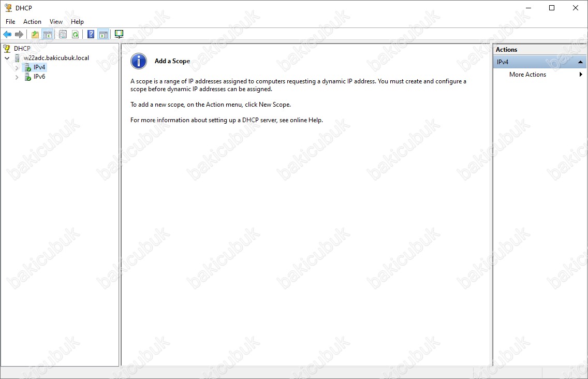Collapse the w22adc.bakicubuk.local server node
Screen dimensions: 588x379
point(7,58)
